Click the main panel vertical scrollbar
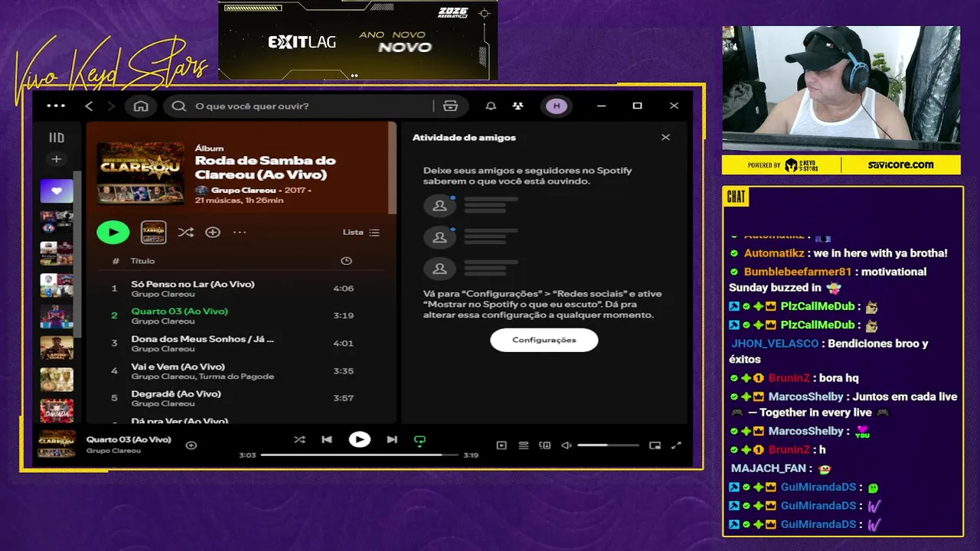 393,168
